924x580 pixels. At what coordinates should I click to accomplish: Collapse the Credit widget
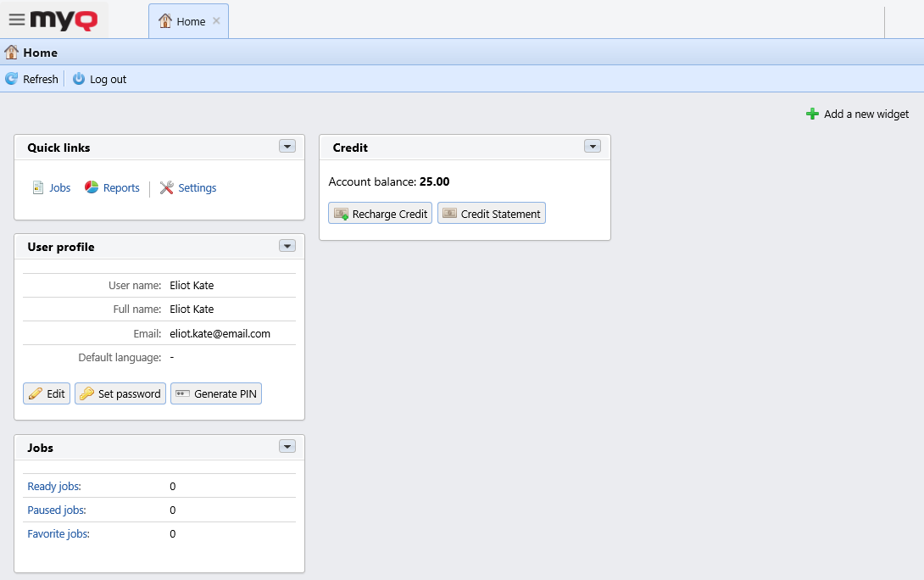click(593, 146)
